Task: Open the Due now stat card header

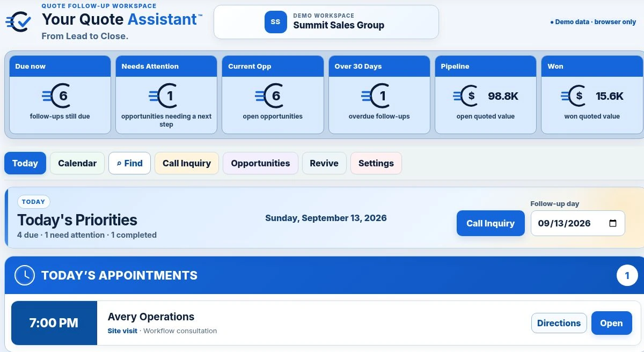Action: coord(60,67)
